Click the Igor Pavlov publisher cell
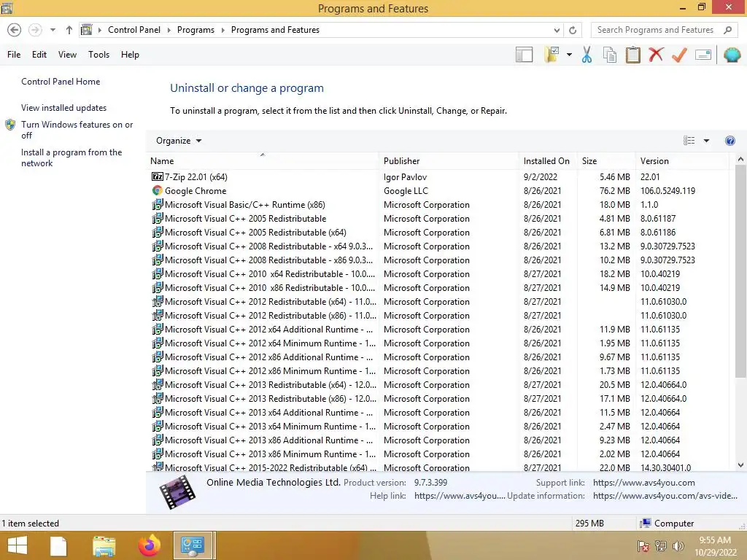This screenshot has width=747, height=560. pyautogui.click(x=405, y=177)
